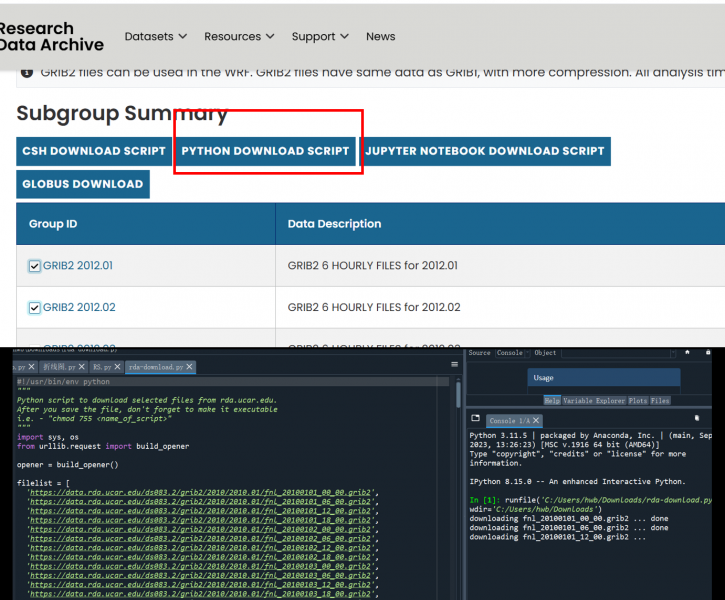Expand the Support dropdown menu

(320, 37)
